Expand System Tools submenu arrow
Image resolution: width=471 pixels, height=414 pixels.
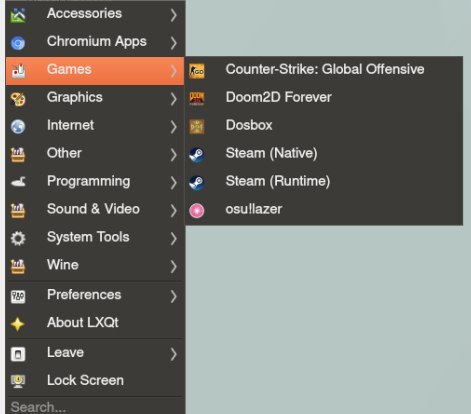173,239
